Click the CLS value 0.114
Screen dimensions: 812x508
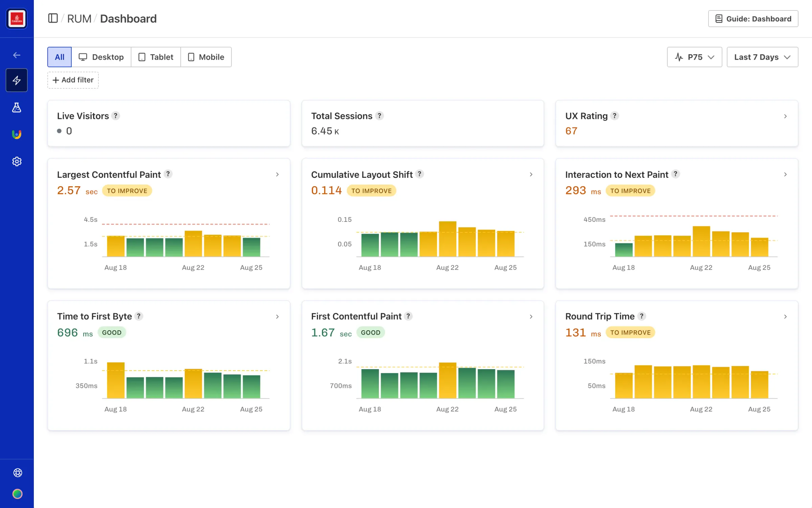coord(326,191)
